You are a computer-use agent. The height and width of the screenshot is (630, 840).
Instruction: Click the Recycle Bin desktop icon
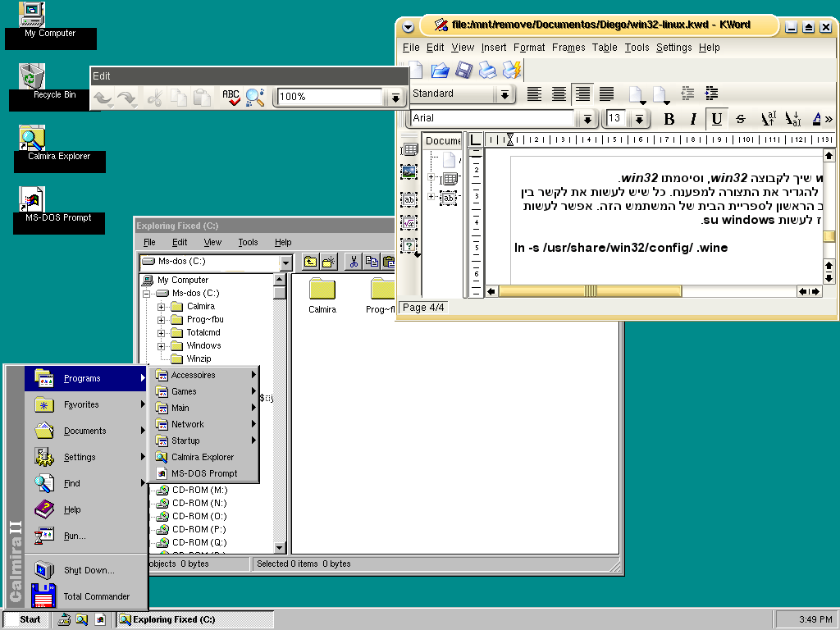click(33, 76)
